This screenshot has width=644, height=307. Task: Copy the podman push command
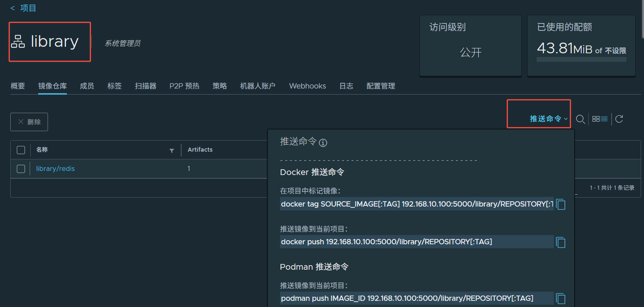coord(561,298)
